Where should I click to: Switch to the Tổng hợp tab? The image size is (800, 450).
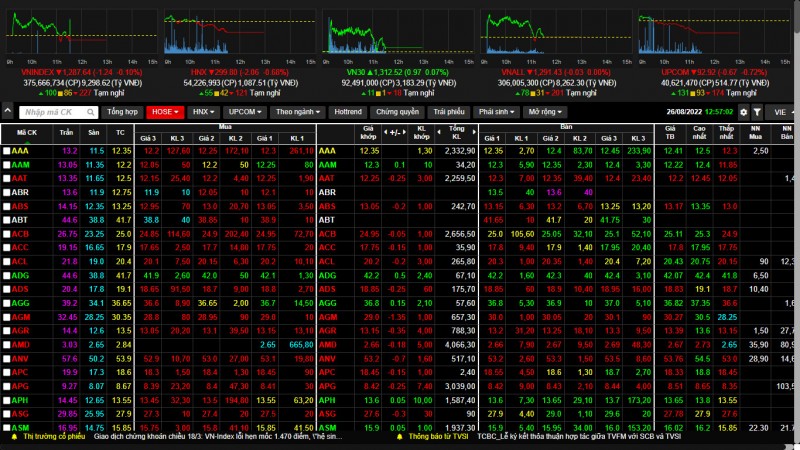click(x=122, y=112)
